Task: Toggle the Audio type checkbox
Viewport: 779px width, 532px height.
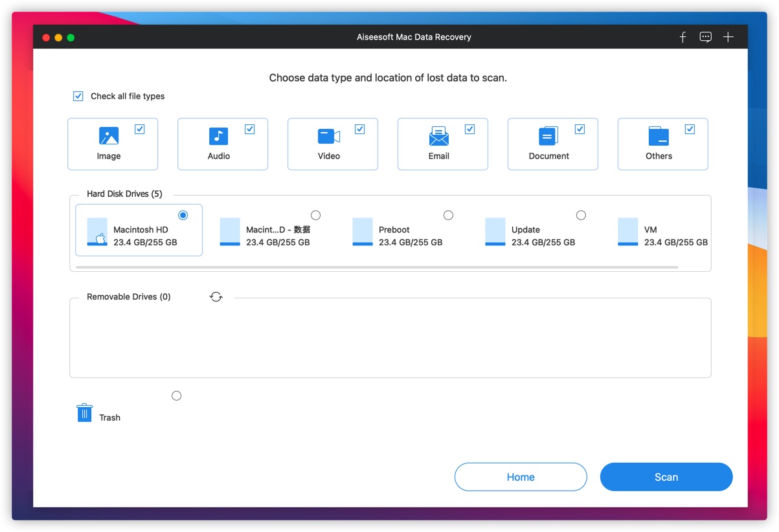Action: click(x=250, y=129)
